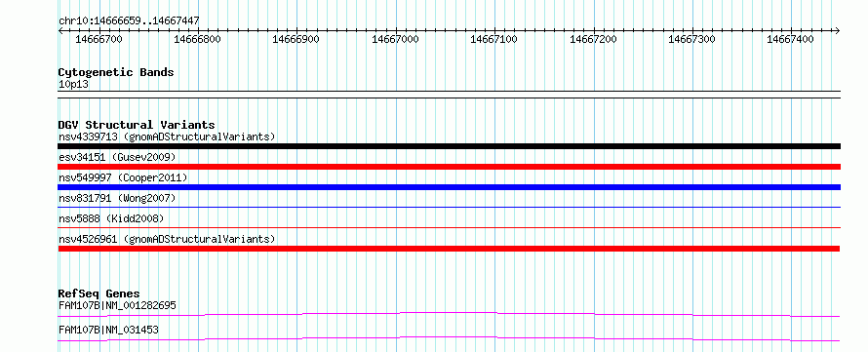The width and height of the screenshot is (868, 352).
Task: Open gene FAM107B|NM_001282695 label
Action: (117, 305)
